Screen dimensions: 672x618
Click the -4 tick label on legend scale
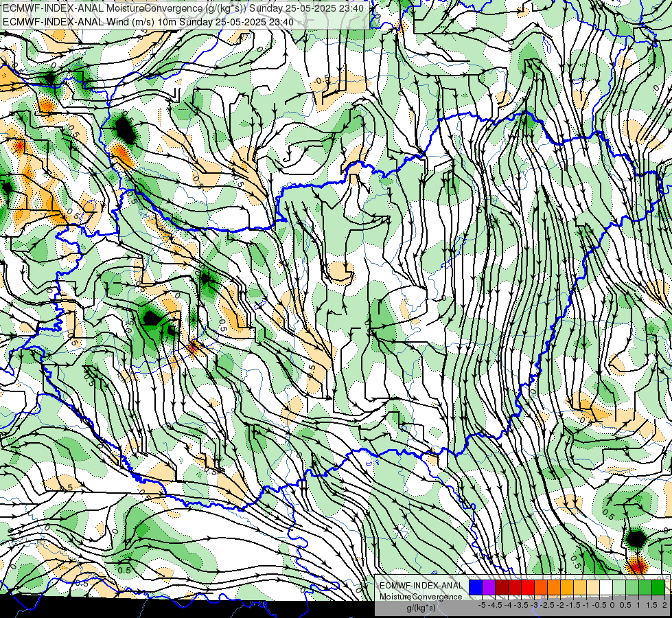[x=508, y=605]
